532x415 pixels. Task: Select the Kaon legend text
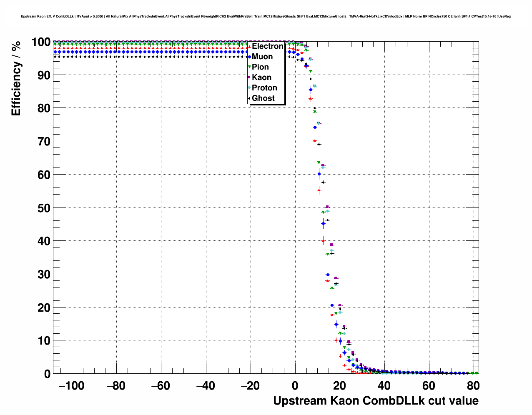[x=261, y=77]
